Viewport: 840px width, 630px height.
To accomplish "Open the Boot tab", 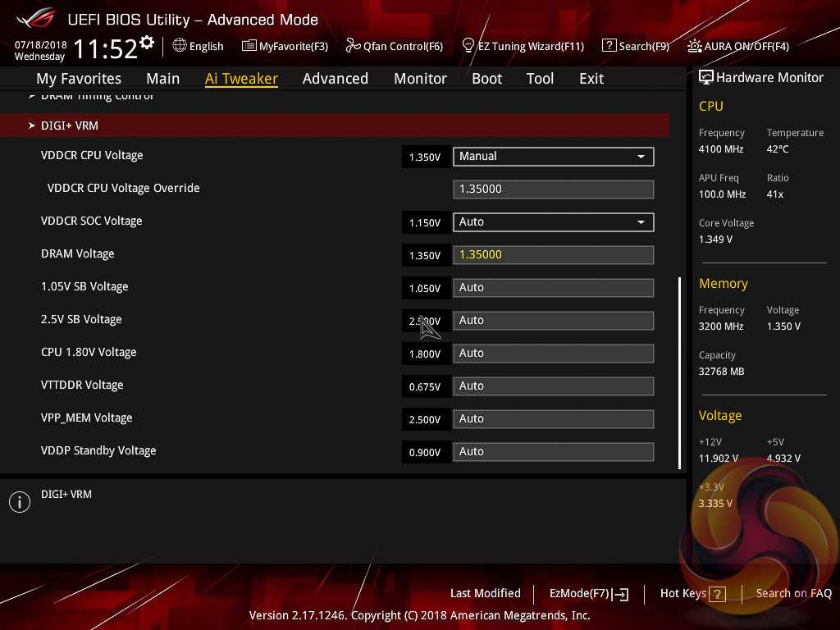I will [x=487, y=79].
